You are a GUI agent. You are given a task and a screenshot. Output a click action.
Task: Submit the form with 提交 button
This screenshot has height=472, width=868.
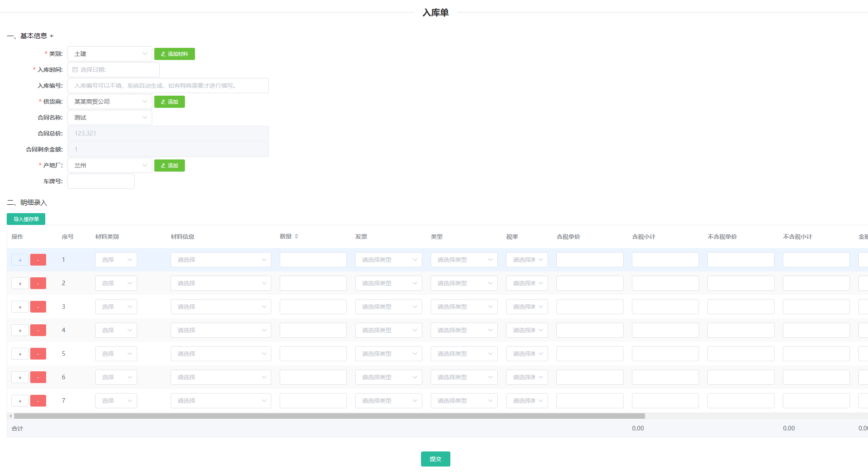coord(436,459)
